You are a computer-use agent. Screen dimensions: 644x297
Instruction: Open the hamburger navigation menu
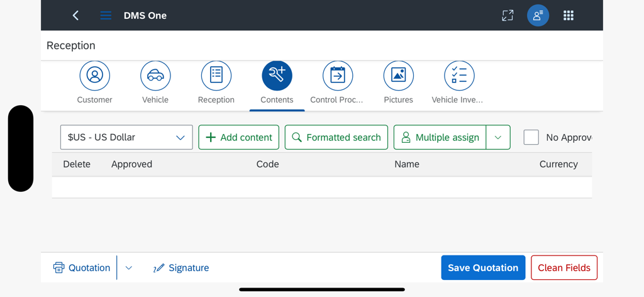click(x=106, y=16)
